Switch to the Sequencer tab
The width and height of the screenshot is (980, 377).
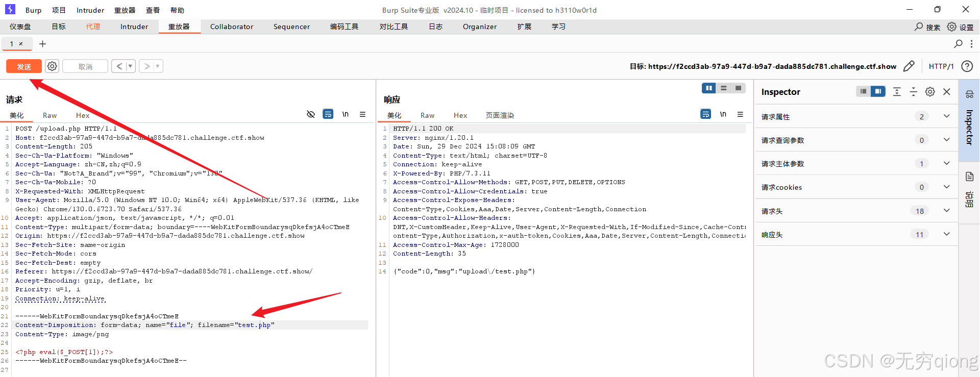click(x=291, y=27)
